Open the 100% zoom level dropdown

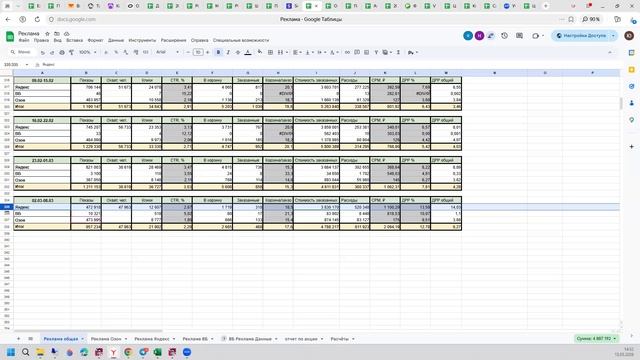click(87, 52)
